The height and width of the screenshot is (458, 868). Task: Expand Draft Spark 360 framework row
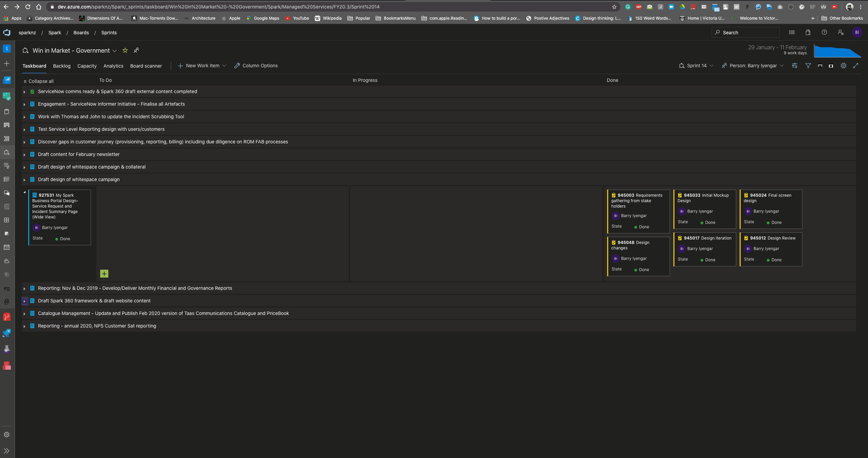tap(24, 301)
